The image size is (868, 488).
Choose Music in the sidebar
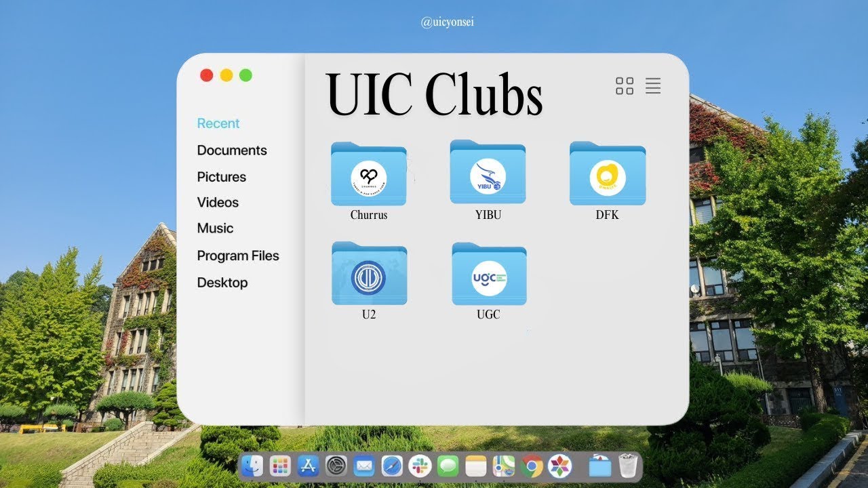pos(215,228)
